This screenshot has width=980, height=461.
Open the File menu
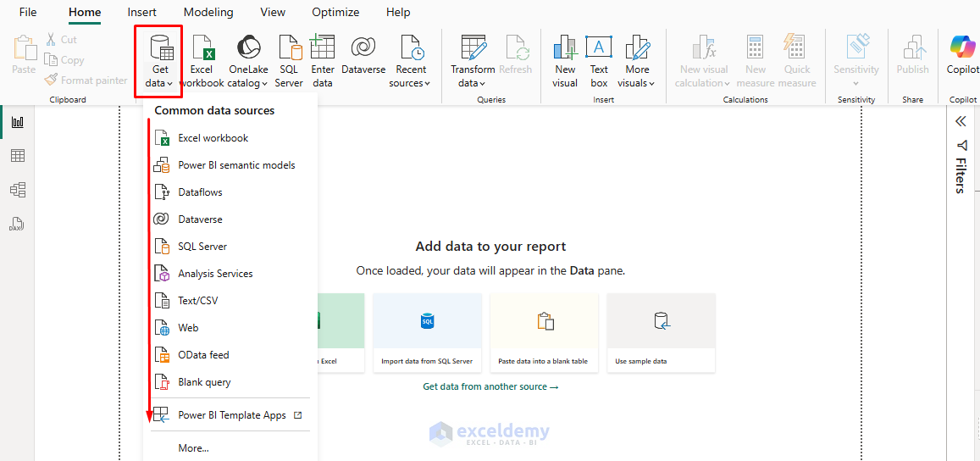[28, 12]
